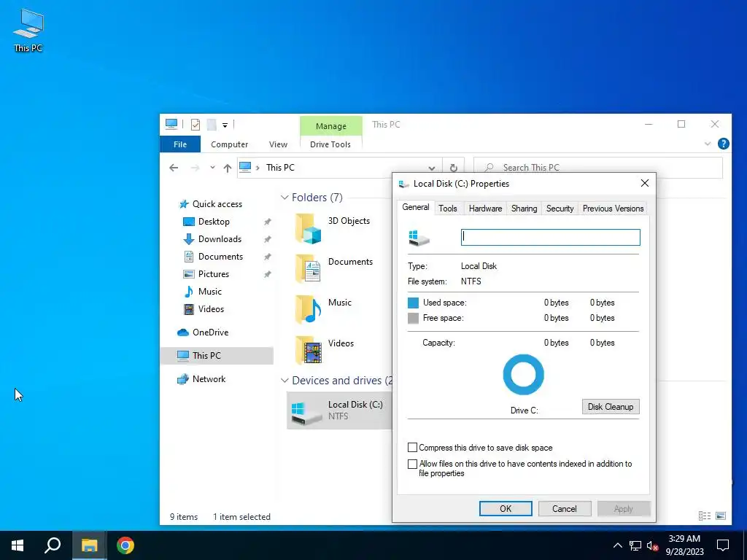
Task: Click the Properties quick access toolbar icon
Action: click(x=196, y=125)
